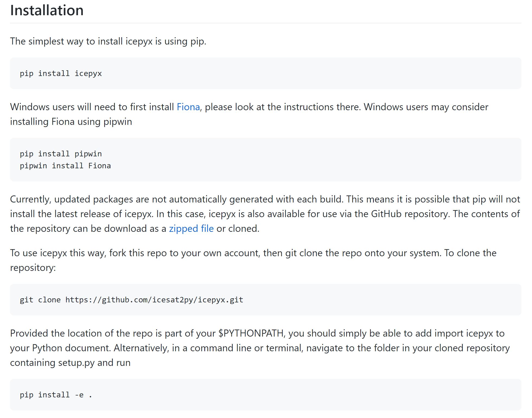Click the text 'To use icepyx this way'
Screen dimensions: 532x418
click(x=58, y=253)
